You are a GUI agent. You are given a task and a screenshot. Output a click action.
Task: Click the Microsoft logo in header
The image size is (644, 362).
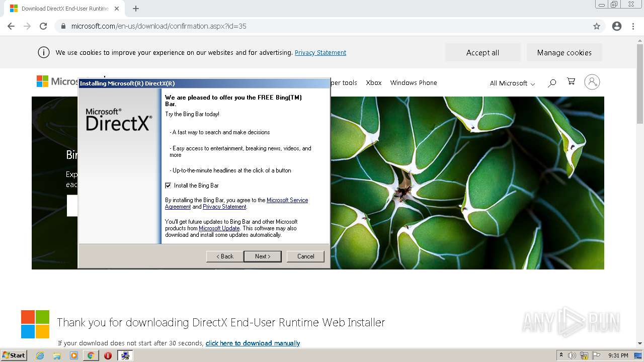[x=57, y=81]
